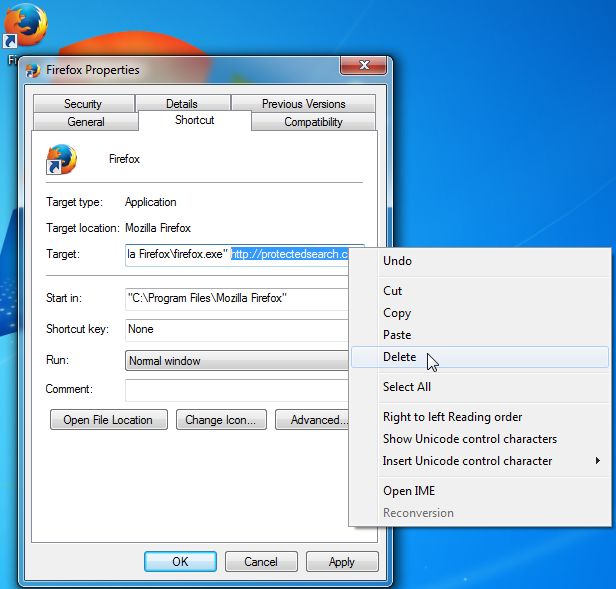
Task: Click inside the Target text field
Action: coord(237,255)
